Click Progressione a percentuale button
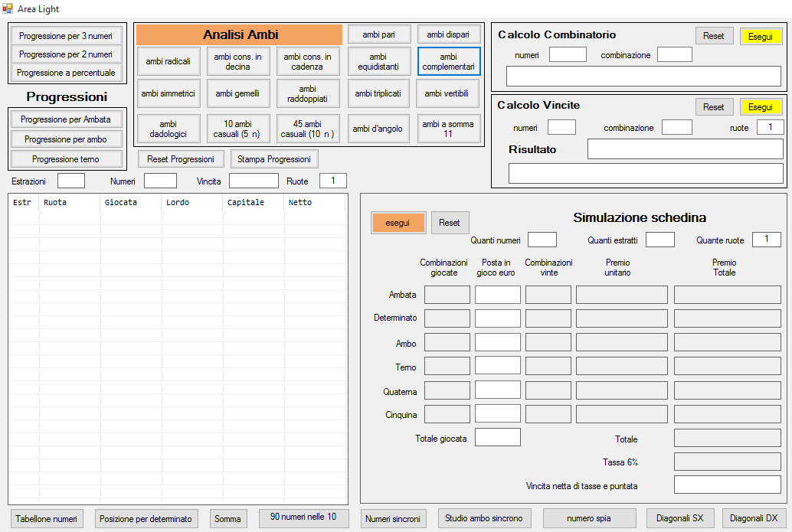The height and width of the screenshot is (532, 792). 66,73
